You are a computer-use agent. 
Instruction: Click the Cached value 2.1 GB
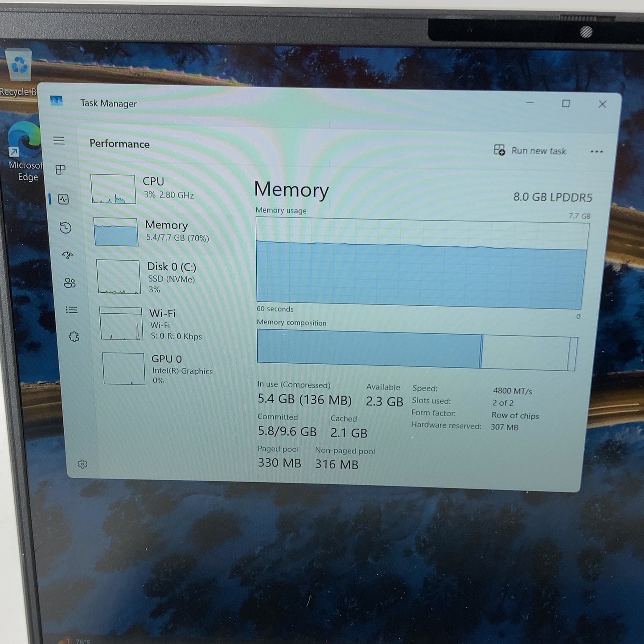point(349,433)
